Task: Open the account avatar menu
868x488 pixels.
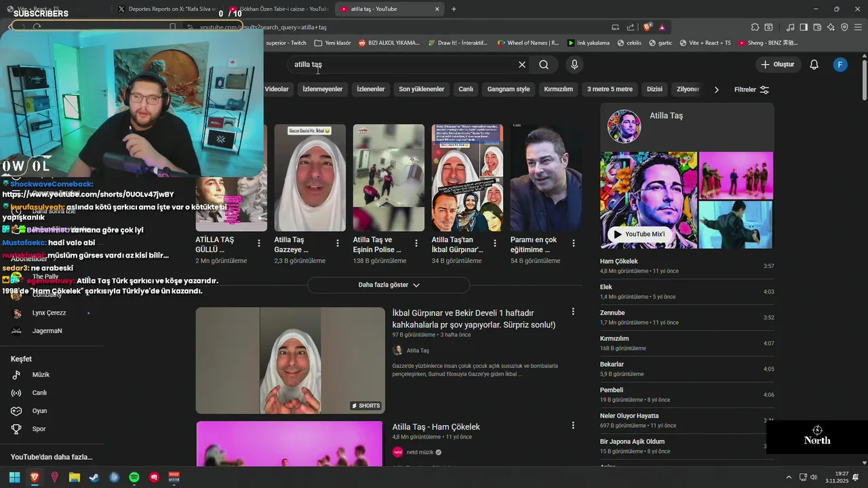Action: [x=840, y=64]
